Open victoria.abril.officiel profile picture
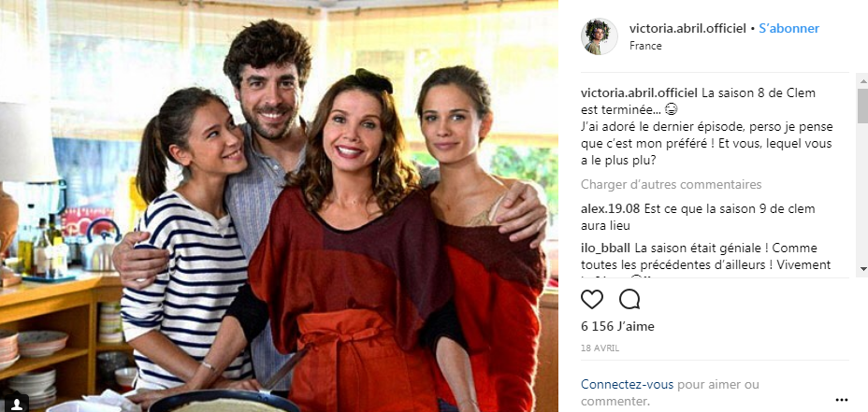868x412 pixels. (599, 36)
